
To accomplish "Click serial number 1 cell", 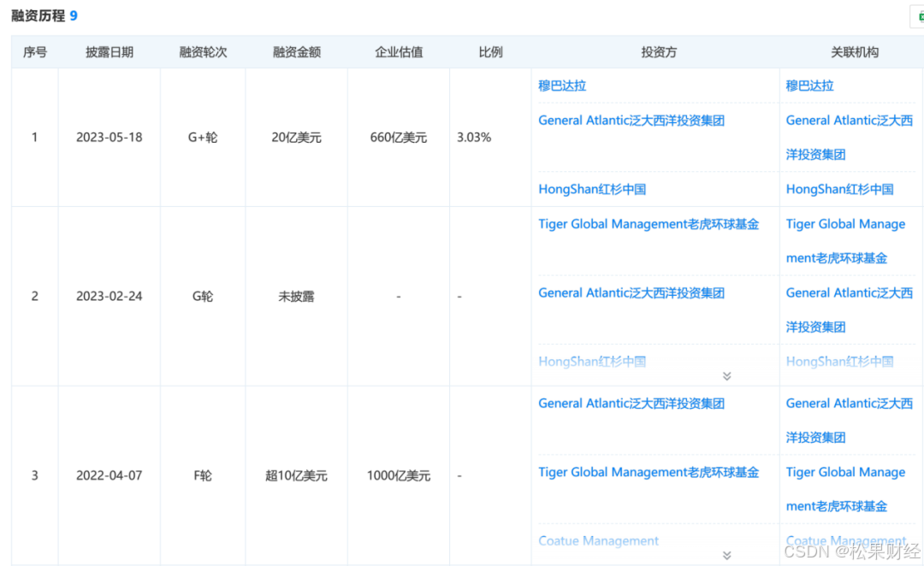I will (x=34, y=138).
